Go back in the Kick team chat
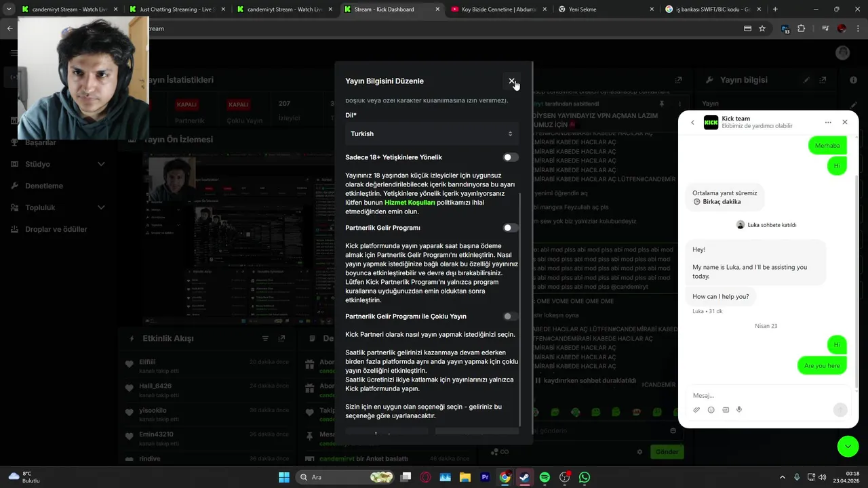 pyautogui.click(x=692, y=123)
